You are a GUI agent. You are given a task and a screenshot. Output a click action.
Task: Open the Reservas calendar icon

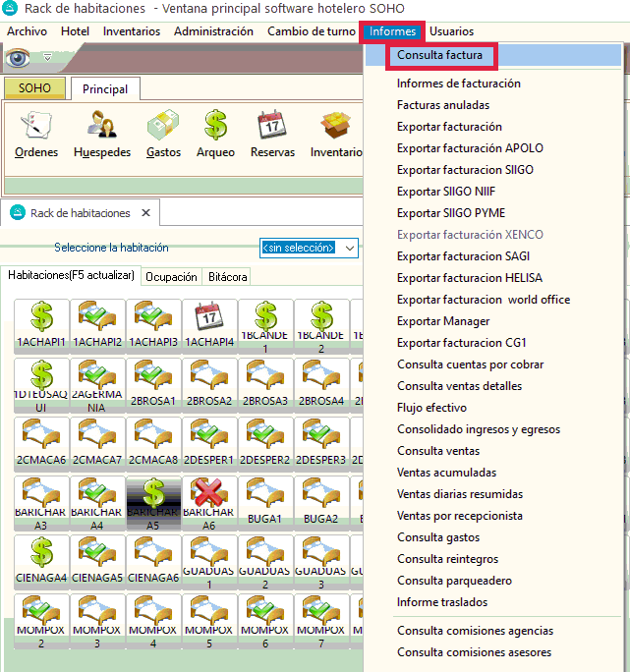click(271, 134)
